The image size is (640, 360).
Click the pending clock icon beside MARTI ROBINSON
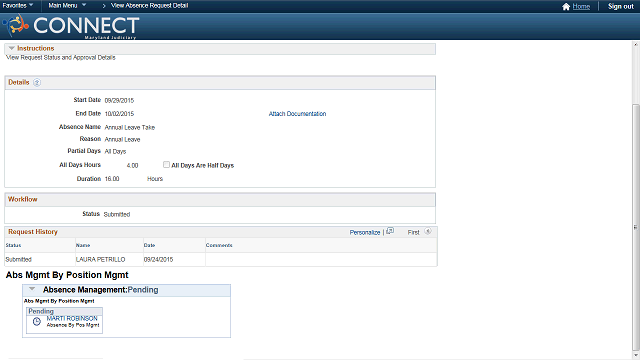[37, 322]
